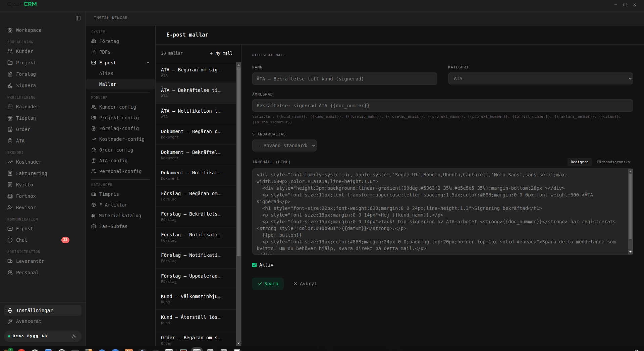Click the Namn input field
Screen dimensions: 644x351
[345, 79]
